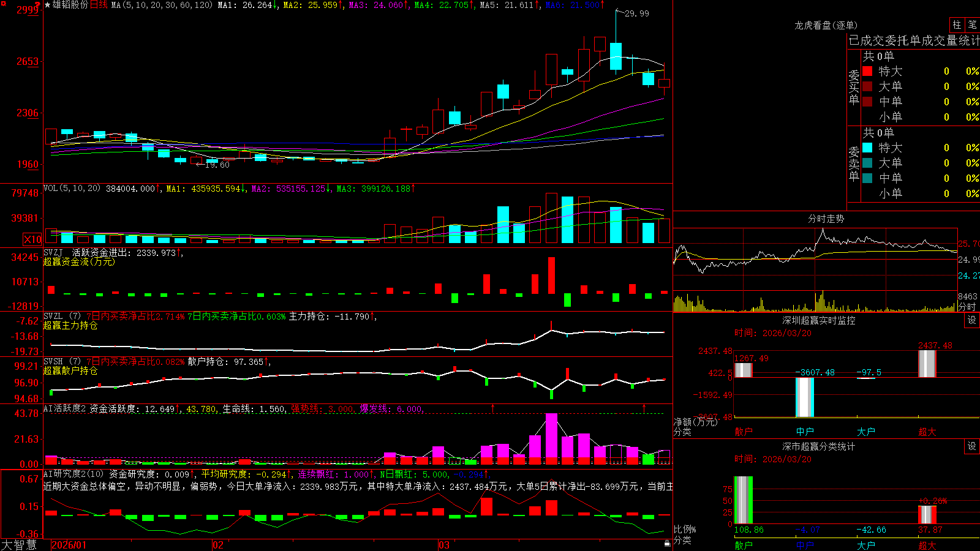Screen dimensions: 980x551
Task: Click the 02 month marker on timeline
Action: coord(218,545)
